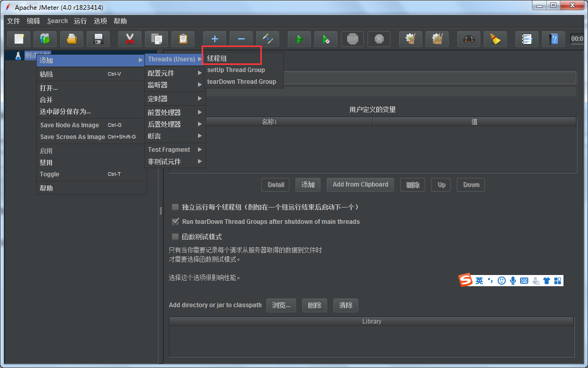This screenshot has width=588, height=368.
Task: Click the Detail button
Action: point(276,185)
